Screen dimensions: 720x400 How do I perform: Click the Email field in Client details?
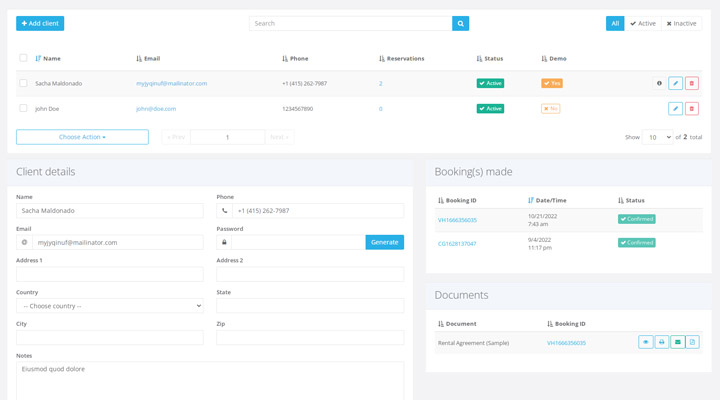[118, 242]
